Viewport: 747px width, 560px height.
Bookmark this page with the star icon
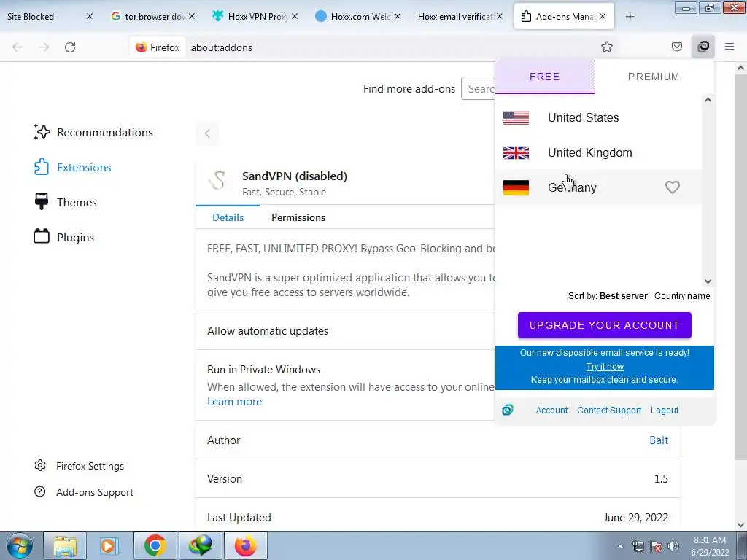pos(606,47)
